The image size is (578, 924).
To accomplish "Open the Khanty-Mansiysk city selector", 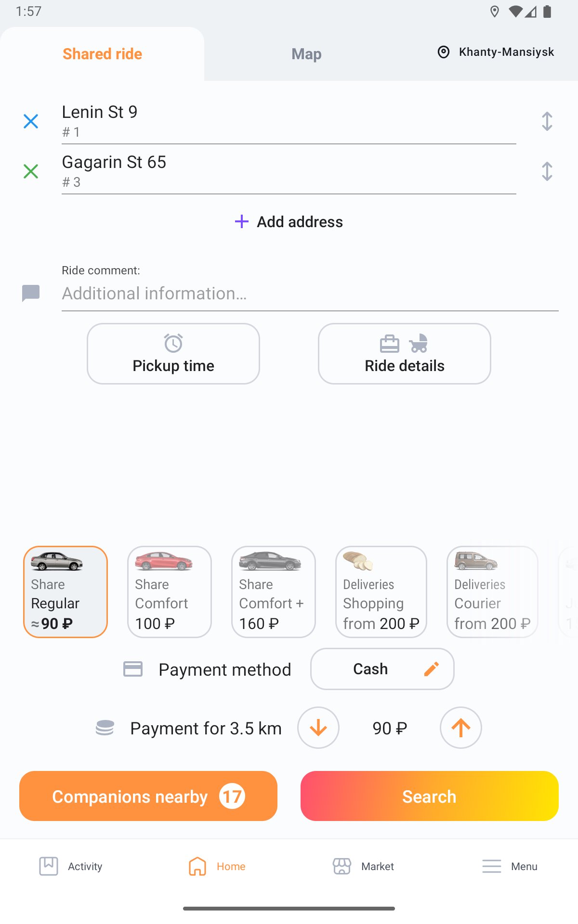I will pyautogui.click(x=496, y=52).
